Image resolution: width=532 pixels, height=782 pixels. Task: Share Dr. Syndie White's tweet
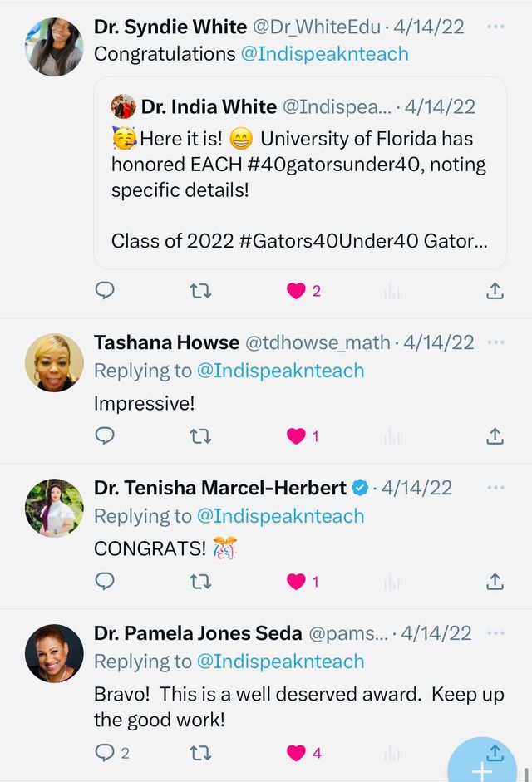[x=495, y=291]
